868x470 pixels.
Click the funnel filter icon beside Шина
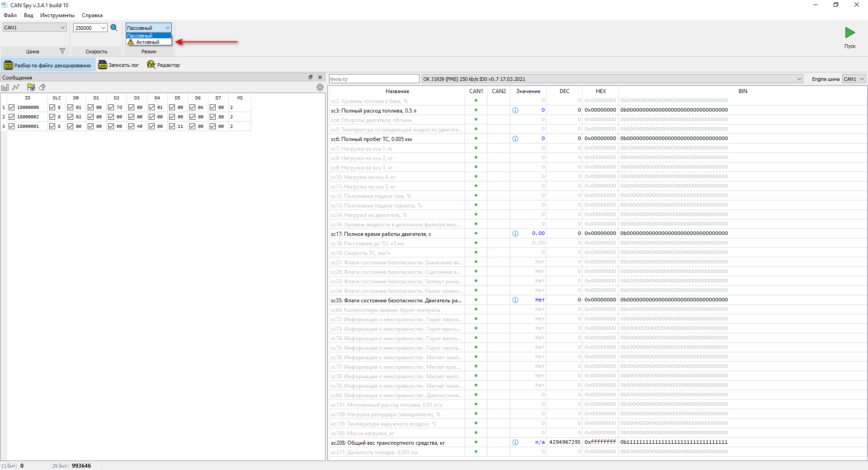pyautogui.click(x=62, y=51)
